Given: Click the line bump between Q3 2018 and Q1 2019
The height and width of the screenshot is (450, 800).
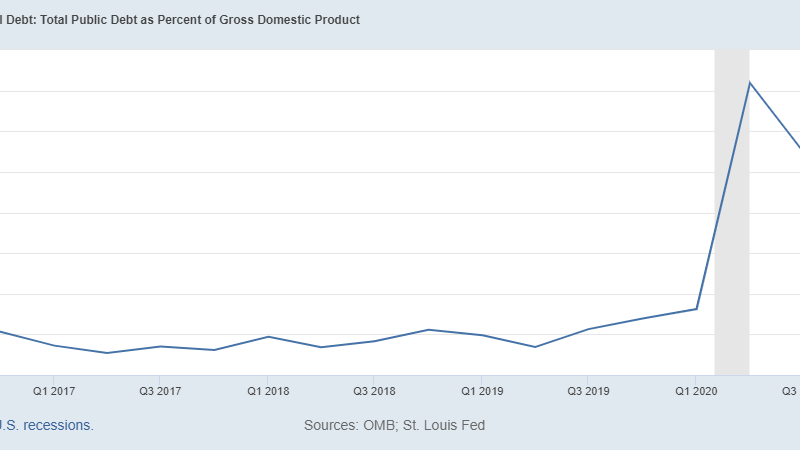Looking at the screenshot, I should pyautogui.click(x=428, y=329).
